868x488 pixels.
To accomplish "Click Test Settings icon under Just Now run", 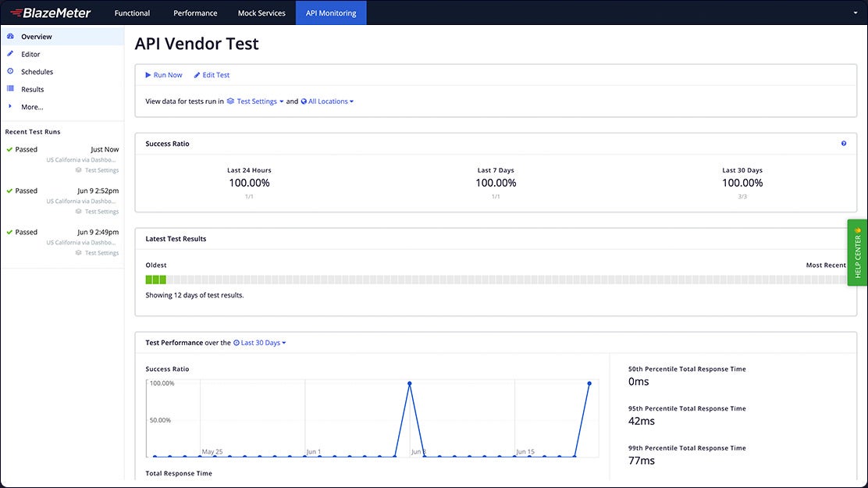I will click(79, 170).
